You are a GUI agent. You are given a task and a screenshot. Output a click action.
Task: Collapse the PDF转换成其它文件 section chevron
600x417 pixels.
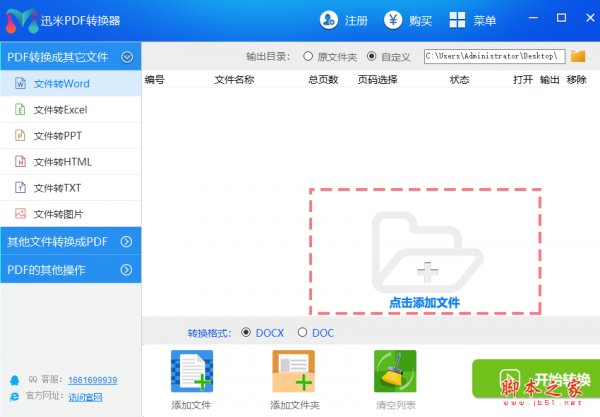pyautogui.click(x=127, y=57)
